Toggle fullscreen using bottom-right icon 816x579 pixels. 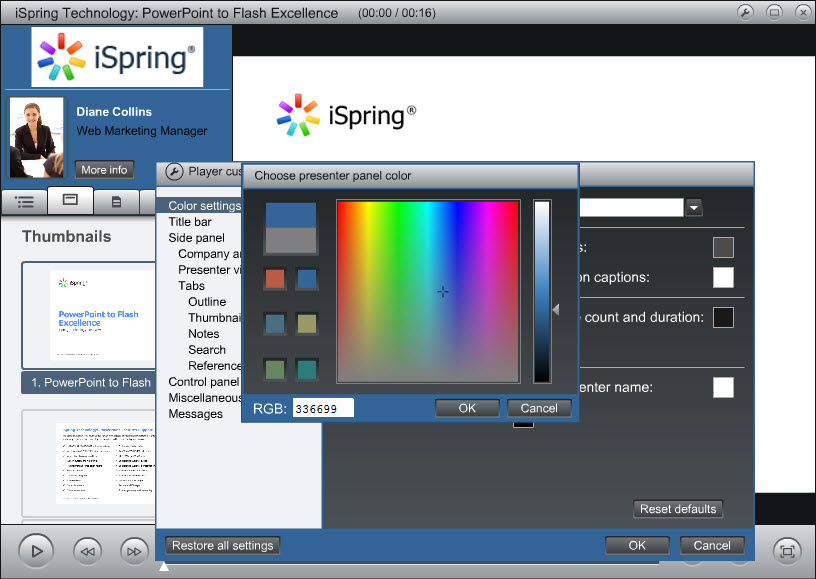(x=787, y=551)
